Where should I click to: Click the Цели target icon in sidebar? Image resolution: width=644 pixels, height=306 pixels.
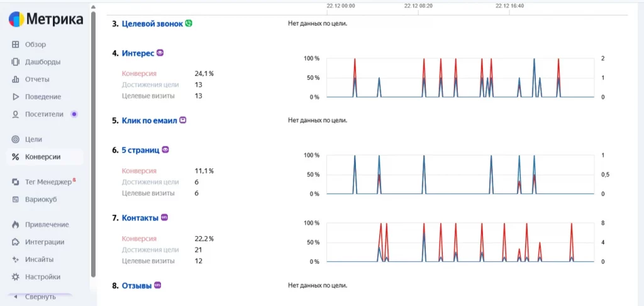[x=16, y=139]
